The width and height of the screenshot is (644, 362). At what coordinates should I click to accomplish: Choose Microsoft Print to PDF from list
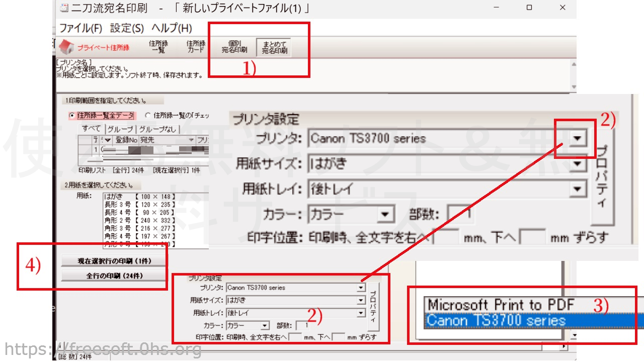[x=501, y=305]
